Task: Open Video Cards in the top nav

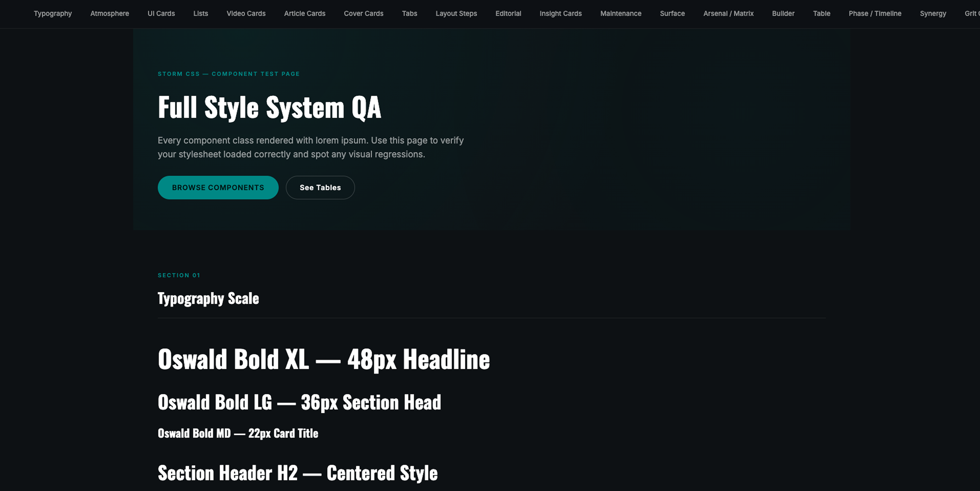Action: click(246, 14)
